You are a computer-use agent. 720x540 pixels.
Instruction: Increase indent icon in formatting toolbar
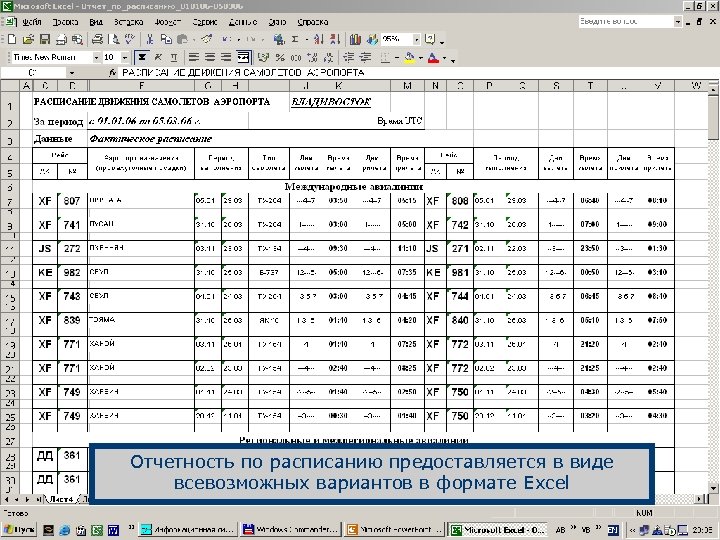[365, 57]
